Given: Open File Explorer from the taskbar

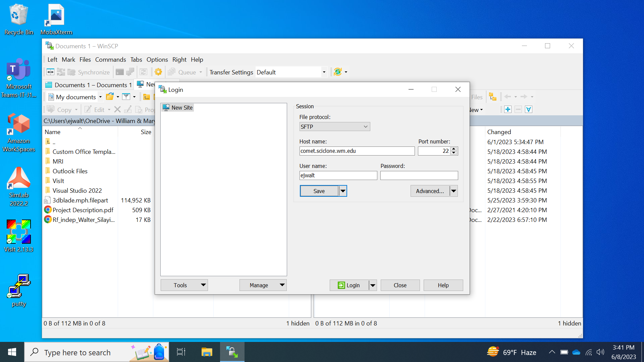Looking at the screenshot, I should [x=207, y=352].
